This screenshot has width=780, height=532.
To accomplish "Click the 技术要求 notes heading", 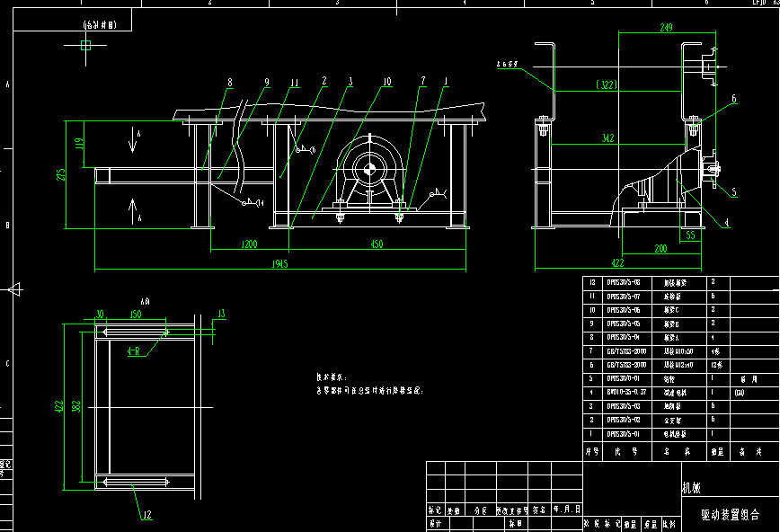I will click(332, 377).
